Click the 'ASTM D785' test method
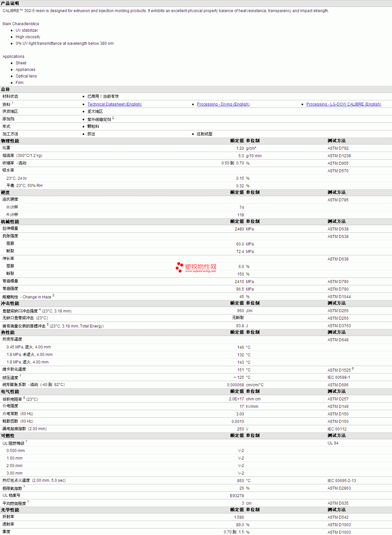392x535 pixels. pyautogui.click(x=338, y=200)
